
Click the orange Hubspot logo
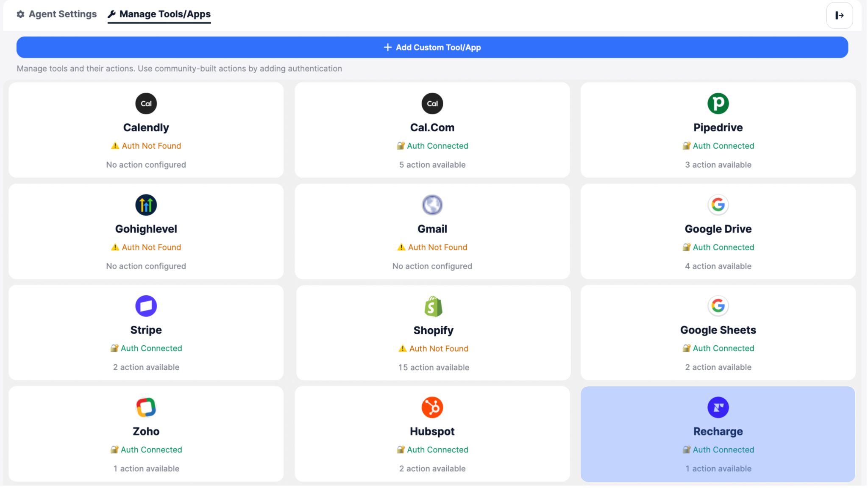coord(432,408)
